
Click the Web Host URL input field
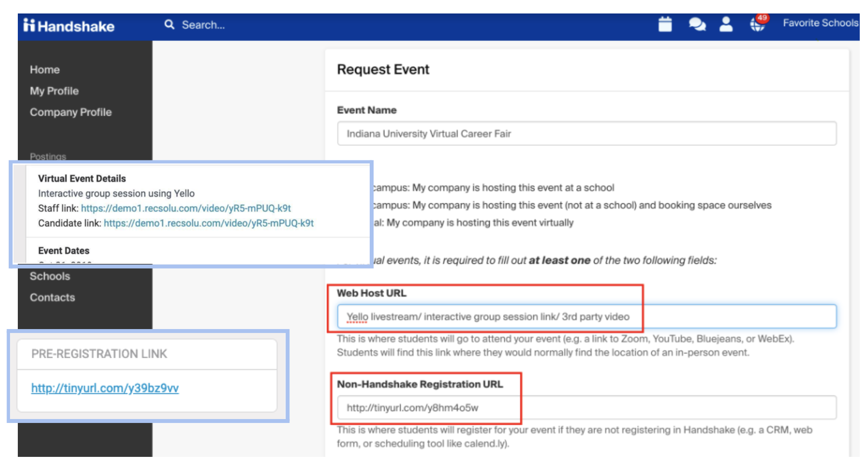coord(586,316)
